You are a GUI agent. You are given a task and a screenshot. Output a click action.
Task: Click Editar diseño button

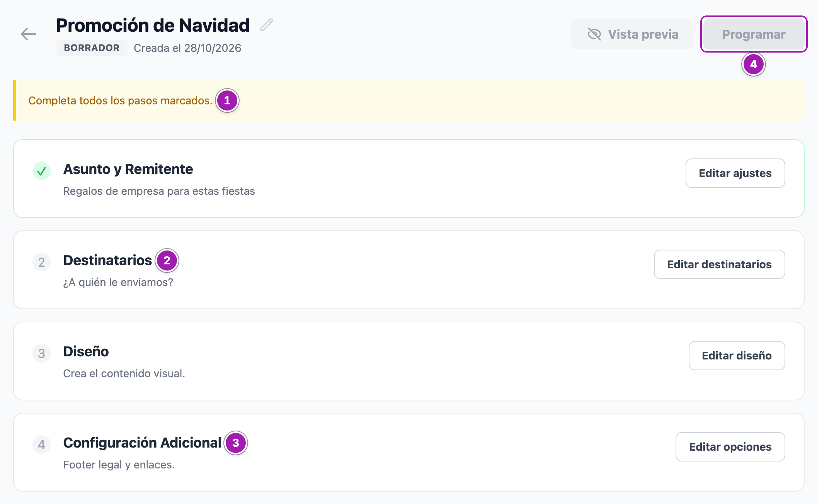pyautogui.click(x=737, y=356)
